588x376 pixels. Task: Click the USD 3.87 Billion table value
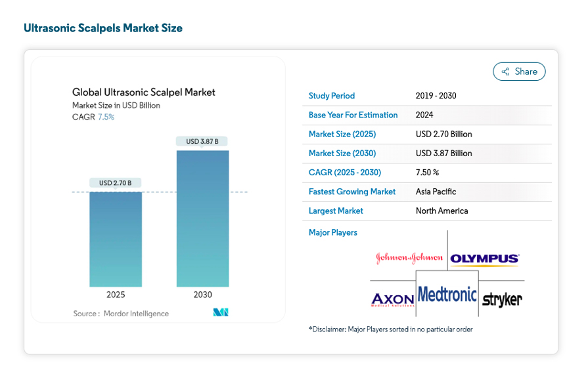coord(443,153)
